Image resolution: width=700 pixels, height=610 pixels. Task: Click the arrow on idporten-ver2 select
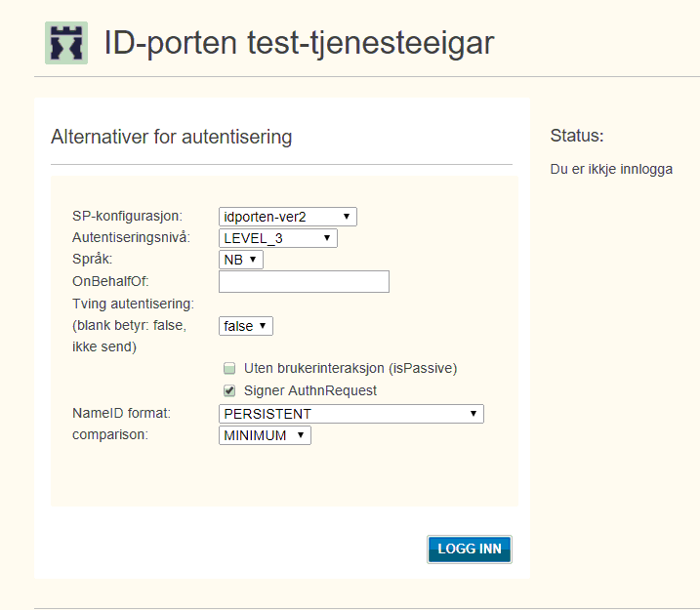point(347,217)
